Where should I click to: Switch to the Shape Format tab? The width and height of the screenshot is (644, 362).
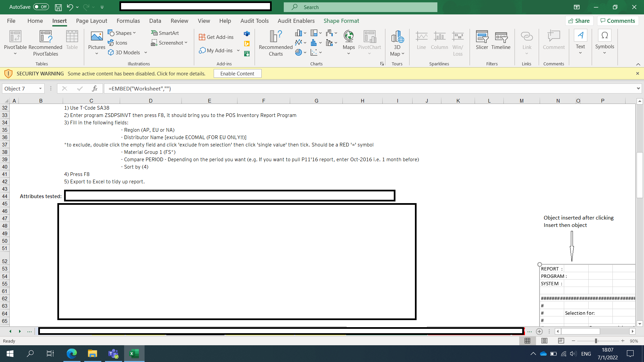pyautogui.click(x=341, y=21)
